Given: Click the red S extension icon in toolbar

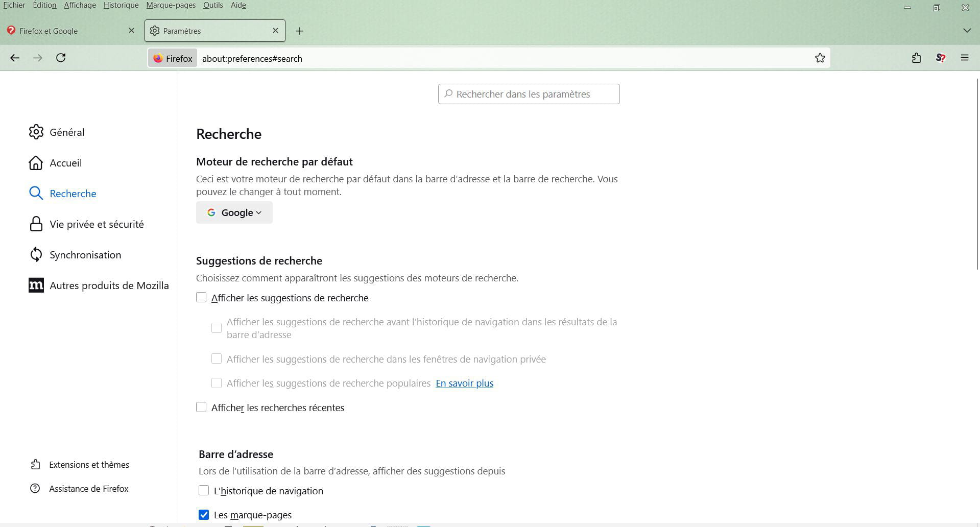Looking at the screenshot, I should click(x=941, y=58).
